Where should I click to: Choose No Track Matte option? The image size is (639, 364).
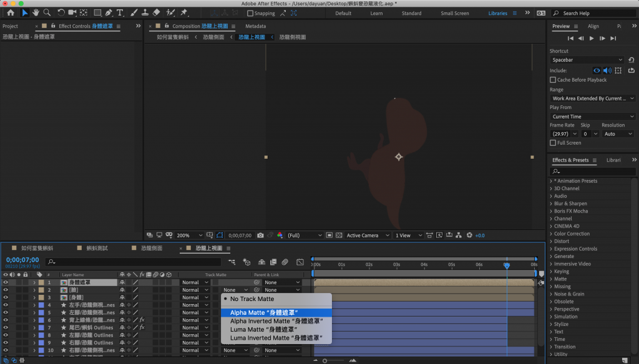pyautogui.click(x=276, y=299)
